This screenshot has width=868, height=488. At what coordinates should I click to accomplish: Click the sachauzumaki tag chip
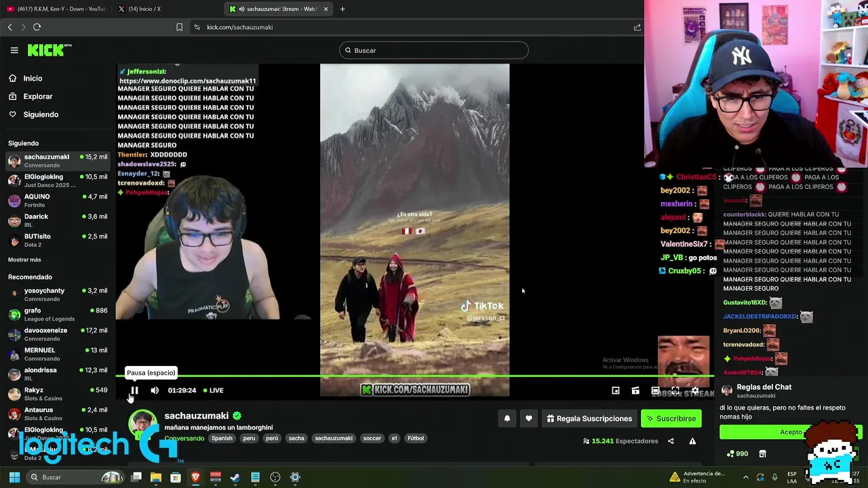[x=334, y=439]
